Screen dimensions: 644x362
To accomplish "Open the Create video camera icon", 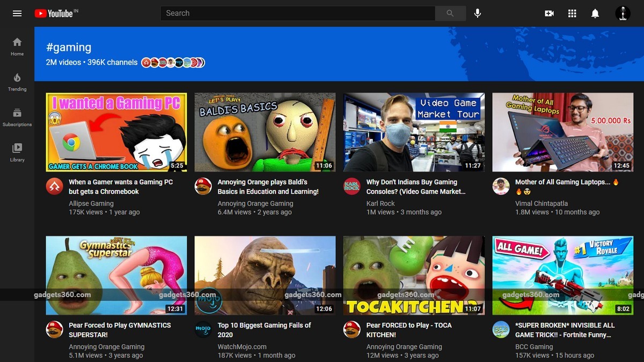I will coord(549,13).
